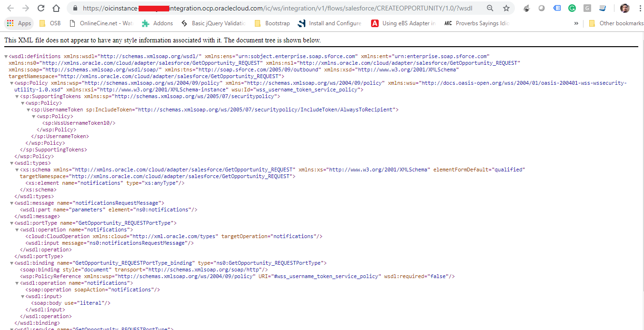Open the gray bird extension icon
The image size is (644, 330).
526,8
